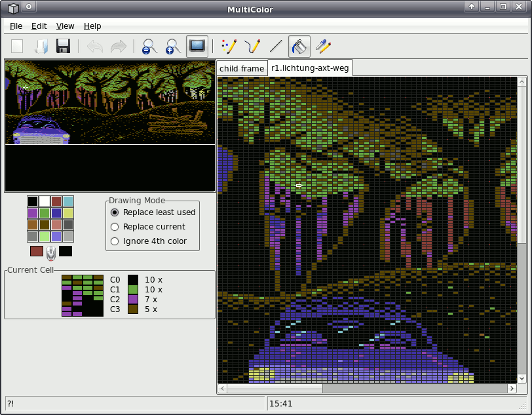The image size is (532, 415).
Task: Select the Flood fill bucket tool
Action: point(299,46)
